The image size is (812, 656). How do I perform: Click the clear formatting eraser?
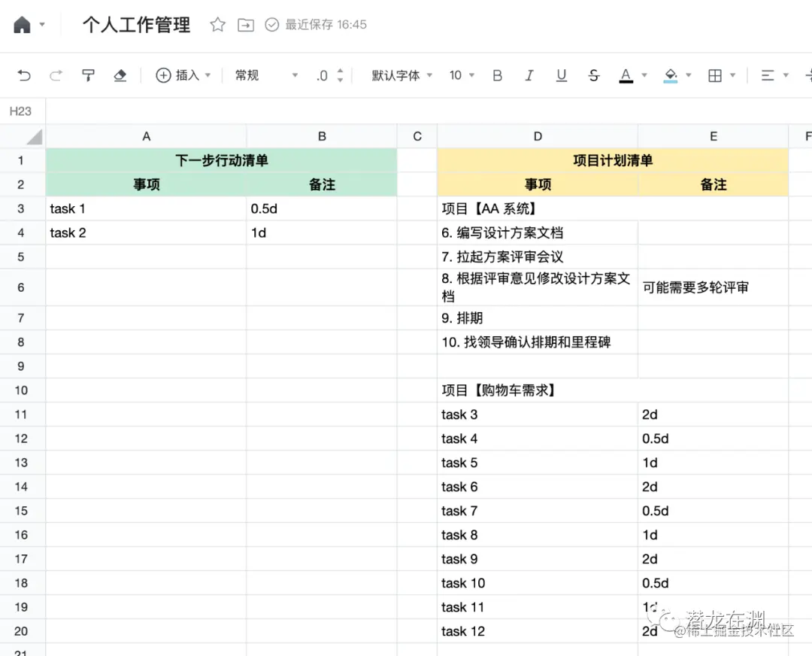pos(120,76)
